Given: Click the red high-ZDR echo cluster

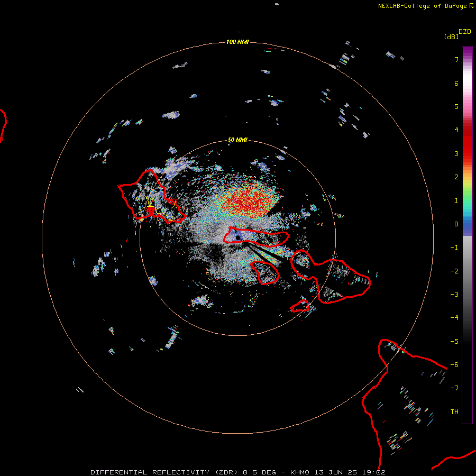Looking at the screenshot, I should [249, 200].
